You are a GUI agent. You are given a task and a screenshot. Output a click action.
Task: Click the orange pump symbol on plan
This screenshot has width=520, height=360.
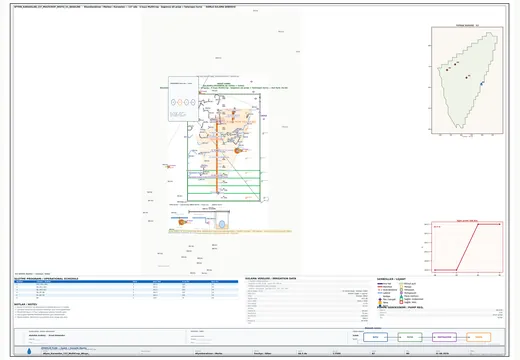(x=238, y=151)
